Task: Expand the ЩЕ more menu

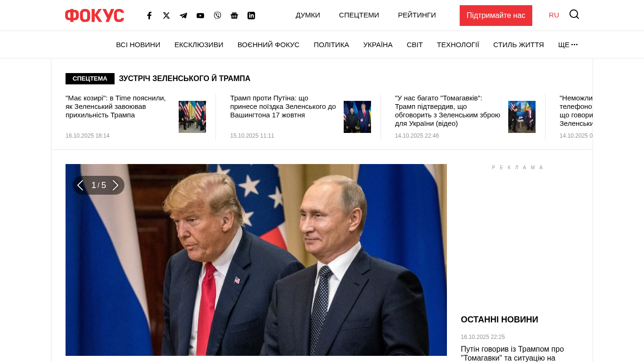Action: click(568, 45)
